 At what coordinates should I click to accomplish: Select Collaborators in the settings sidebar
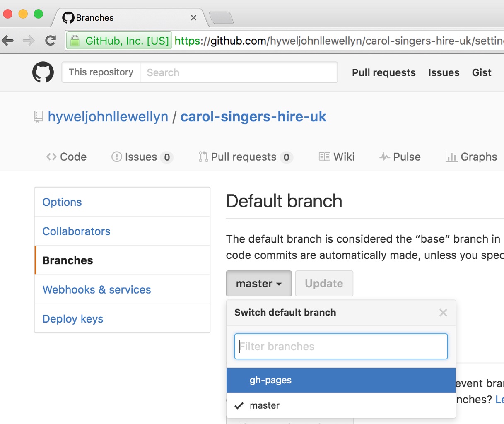(122, 231)
